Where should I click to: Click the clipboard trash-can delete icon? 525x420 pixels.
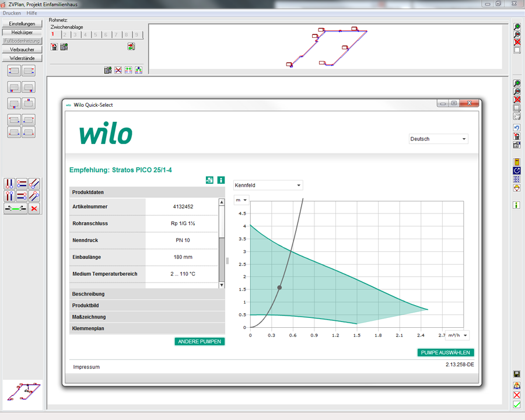54,47
